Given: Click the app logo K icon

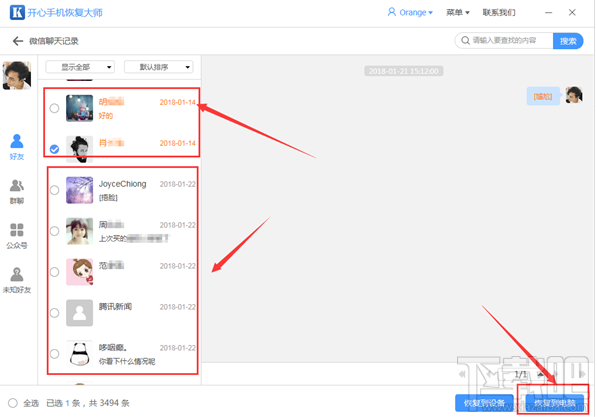Looking at the screenshot, I should 17,12.
